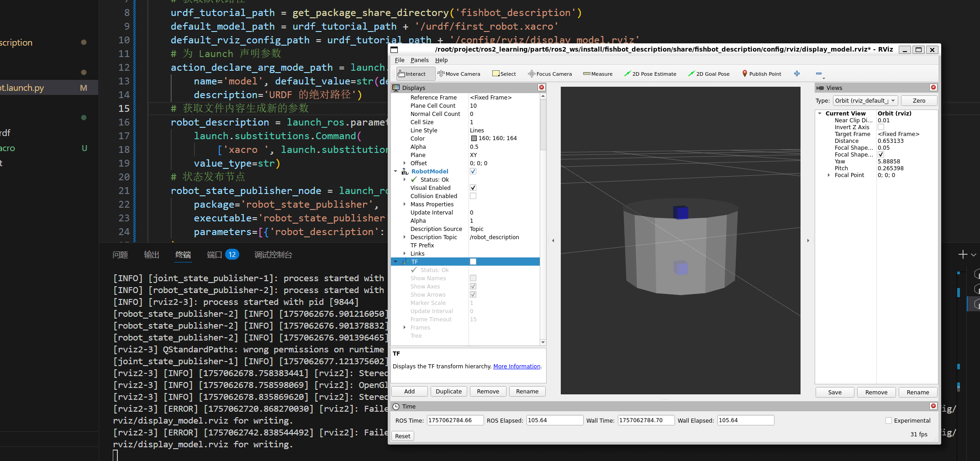The width and height of the screenshot is (980, 461).
Task: Switch to the 输出 tab
Action: click(152, 255)
